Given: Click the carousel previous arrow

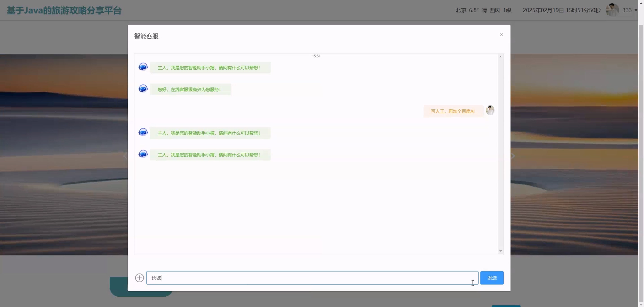Looking at the screenshot, I should [125, 156].
